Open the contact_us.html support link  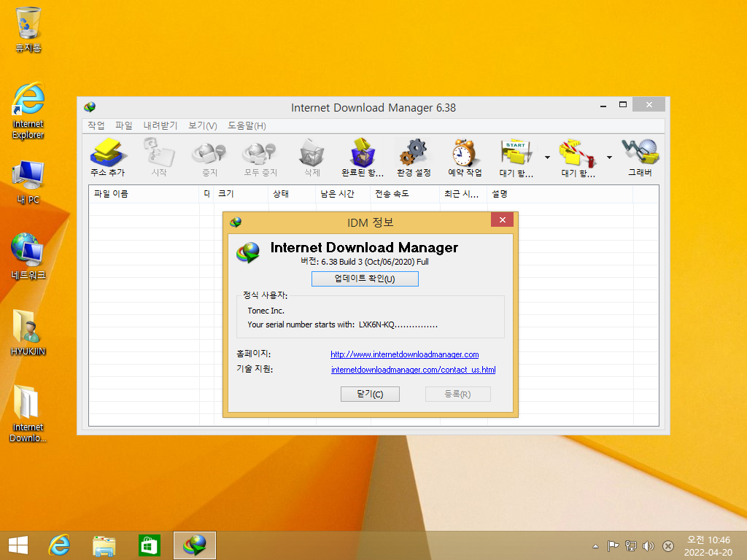413,370
